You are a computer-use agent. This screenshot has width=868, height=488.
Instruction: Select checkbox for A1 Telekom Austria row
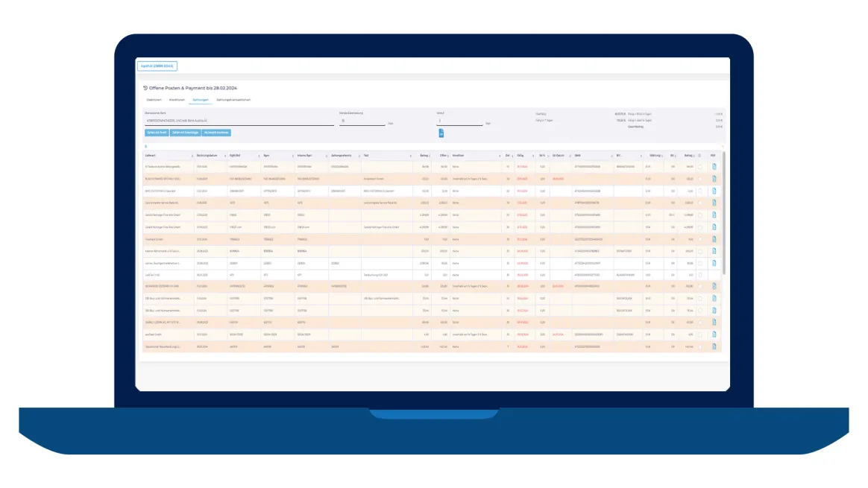699,167
